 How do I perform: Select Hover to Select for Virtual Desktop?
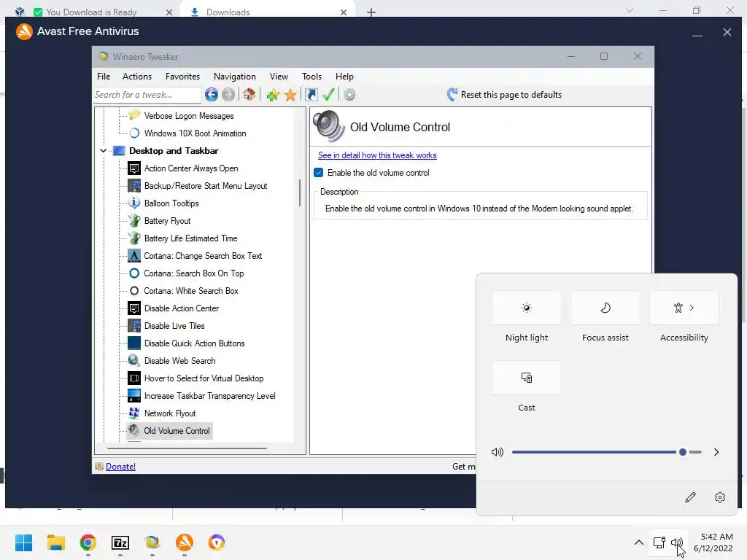(204, 378)
